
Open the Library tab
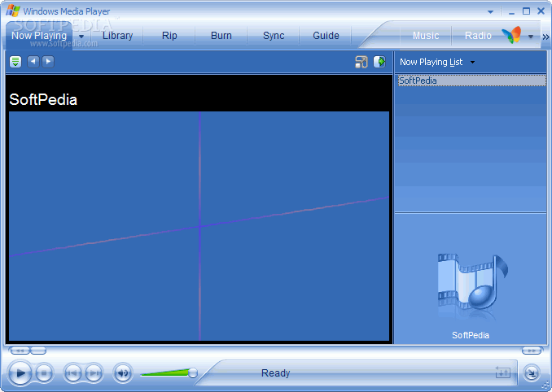pyautogui.click(x=117, y=36)
